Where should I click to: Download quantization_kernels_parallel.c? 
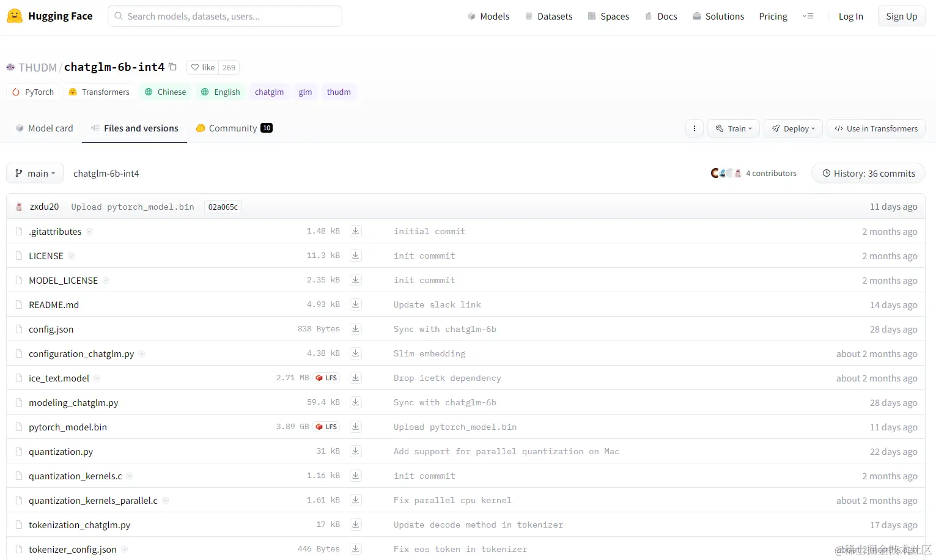click(x=355, y=500)
